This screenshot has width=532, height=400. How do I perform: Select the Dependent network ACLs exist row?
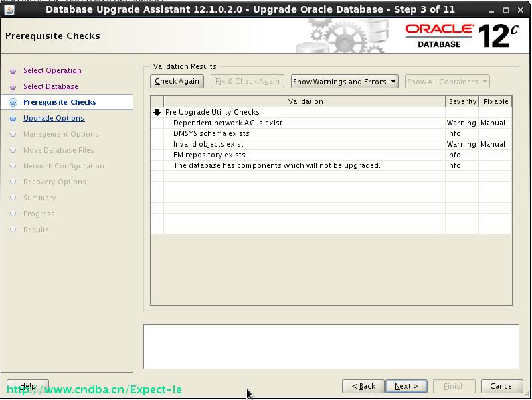[331, 123]
